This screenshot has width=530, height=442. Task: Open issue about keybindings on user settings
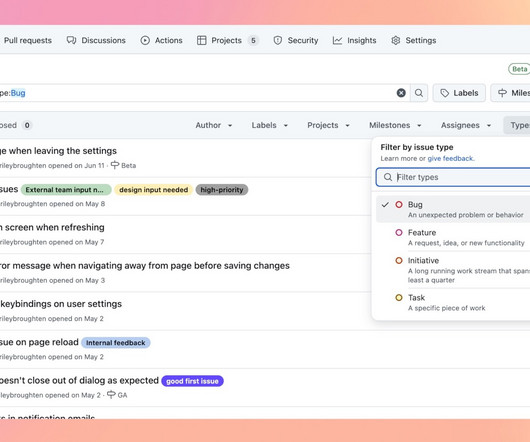point(61,304)
